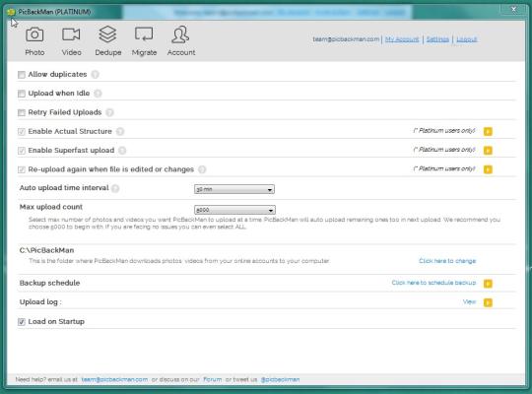Click the Max upload count label
Screen dimensions: 532x394
pyautogui.click(x=51, y=207)
